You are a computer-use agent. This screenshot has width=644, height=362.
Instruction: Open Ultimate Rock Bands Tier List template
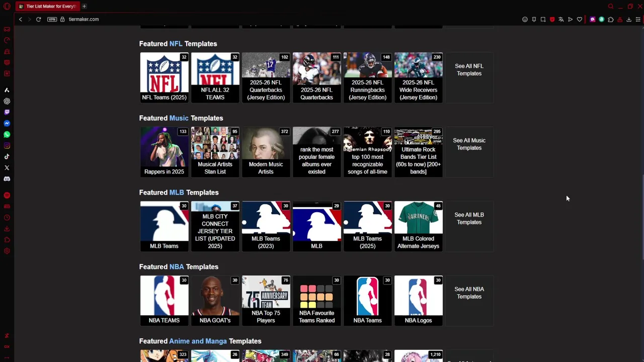coord(418,152)
